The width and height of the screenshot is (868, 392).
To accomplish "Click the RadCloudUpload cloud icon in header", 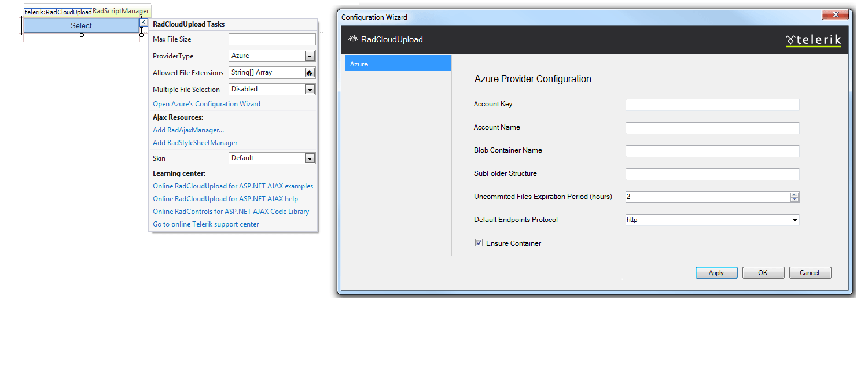I will [352, 39].
